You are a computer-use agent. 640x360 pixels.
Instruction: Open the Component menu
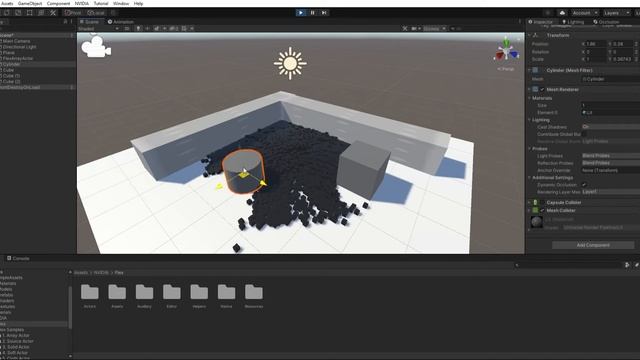pos(58,3)
